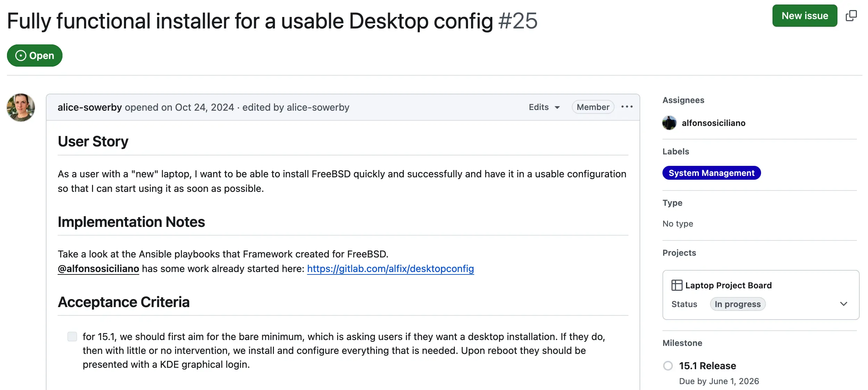
Task: Click alice-sowerby's profile avatar
Action: coord(21,108)
